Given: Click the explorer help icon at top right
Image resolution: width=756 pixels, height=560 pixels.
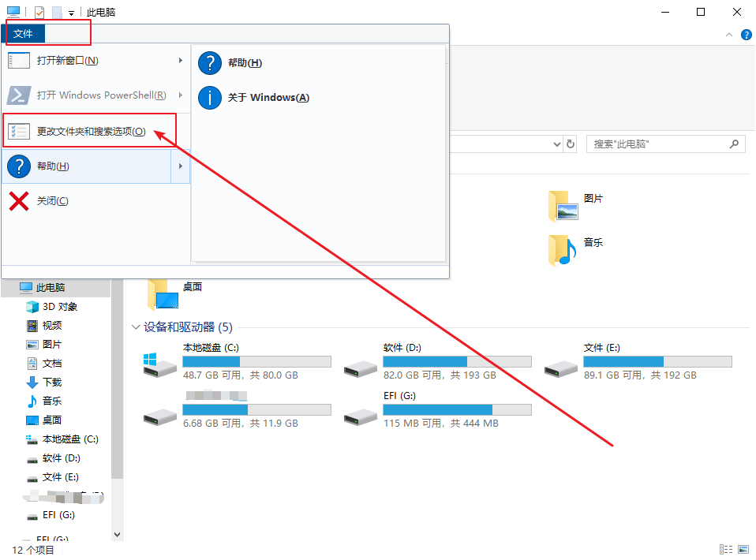Looking at the screenshot, I should pos(746,35).
